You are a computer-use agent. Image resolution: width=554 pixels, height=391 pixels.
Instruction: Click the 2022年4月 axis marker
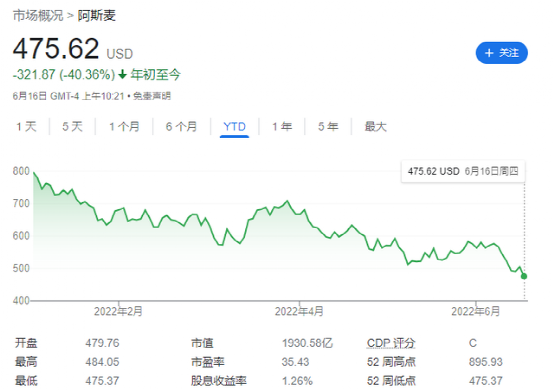[x=299, y=312]
